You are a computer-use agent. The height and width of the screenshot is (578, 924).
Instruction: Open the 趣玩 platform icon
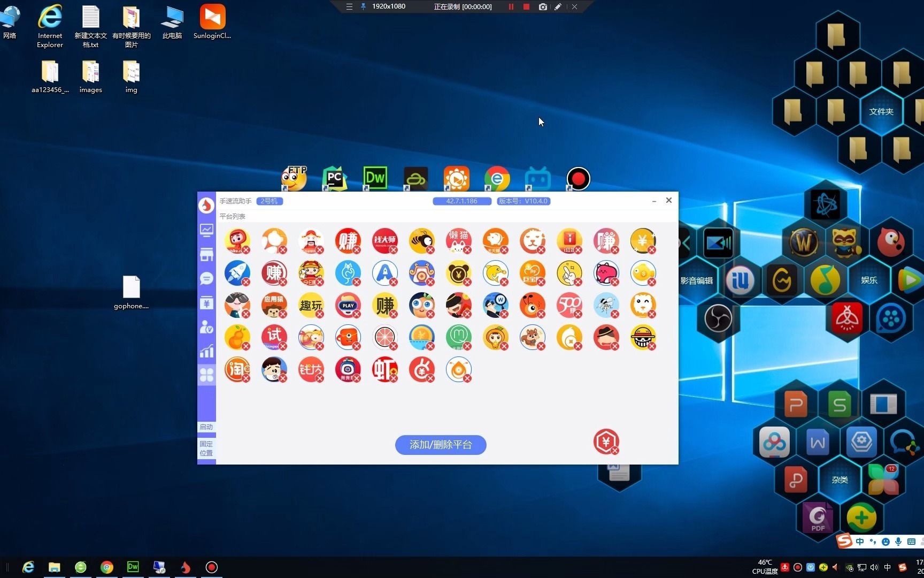(311, 305)
